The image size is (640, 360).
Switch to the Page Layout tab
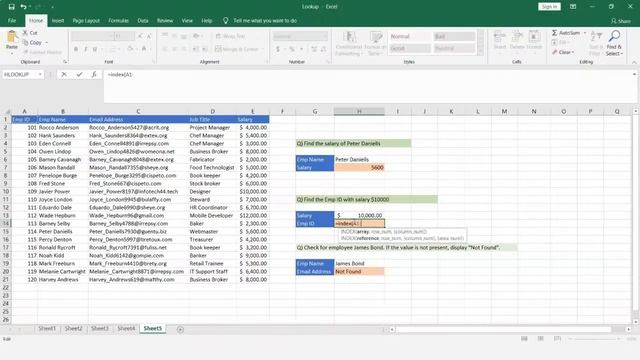point(86,20)
